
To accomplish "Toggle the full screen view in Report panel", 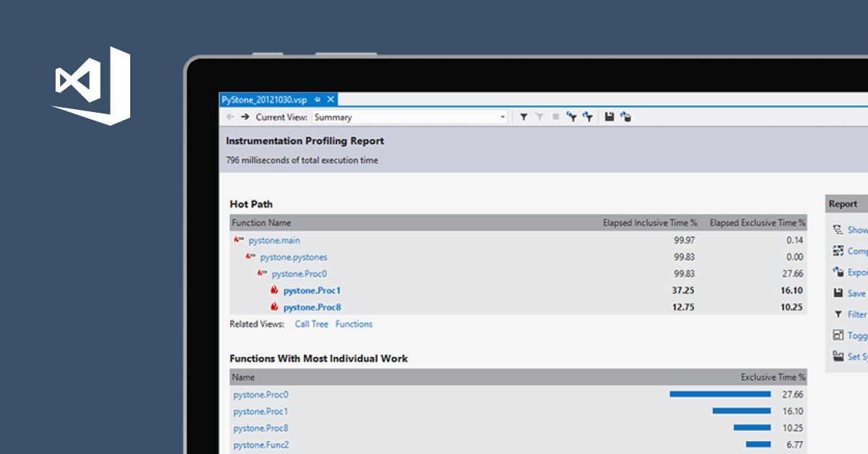I will 838,335.
